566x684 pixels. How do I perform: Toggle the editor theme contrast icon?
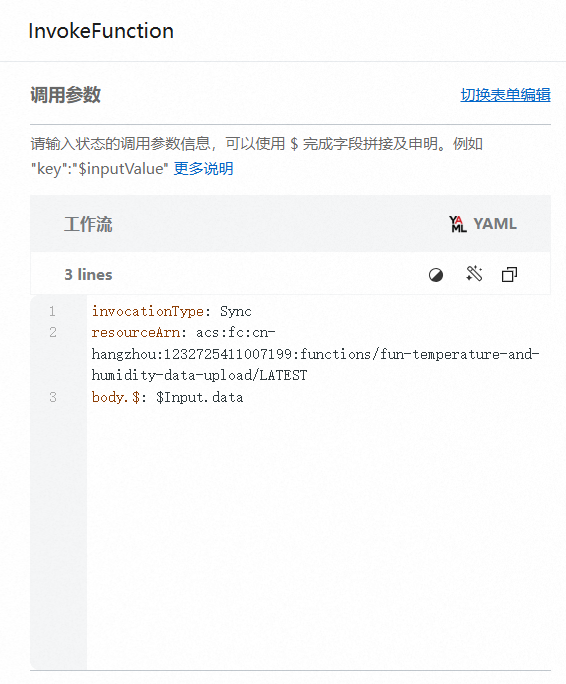(x=436, y=275)
